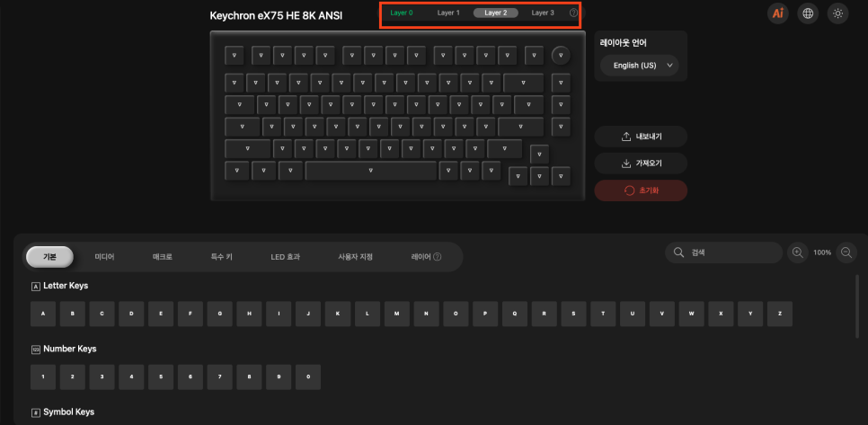Select letter key S
868x425 pixels.
[x=574, y=314]
